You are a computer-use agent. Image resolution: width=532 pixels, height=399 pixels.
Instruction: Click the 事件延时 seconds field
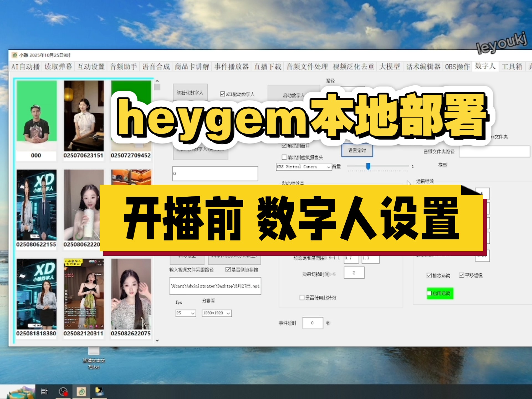[x=313, y=323]
